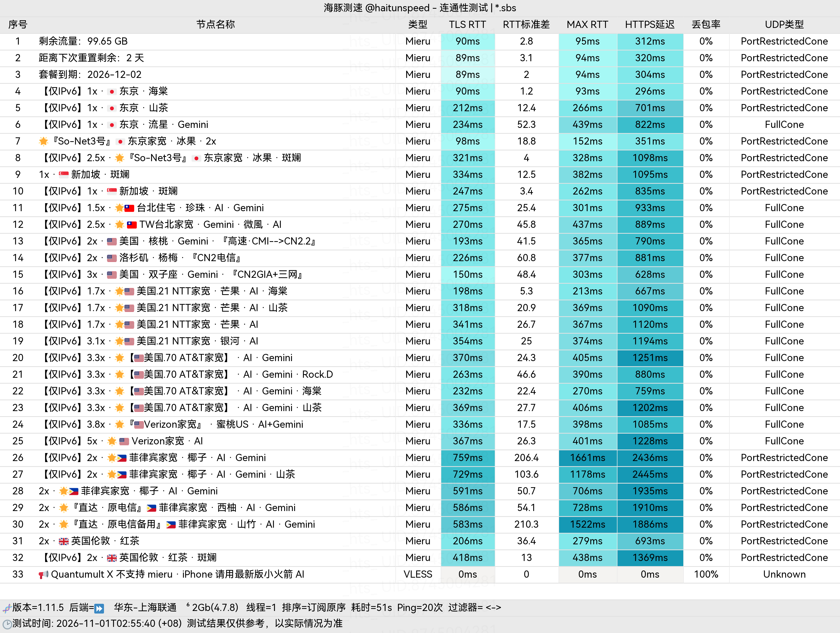This screenshot has width=840, height=633.
Task: Click the 节点名称 column header
Action: 216,25
